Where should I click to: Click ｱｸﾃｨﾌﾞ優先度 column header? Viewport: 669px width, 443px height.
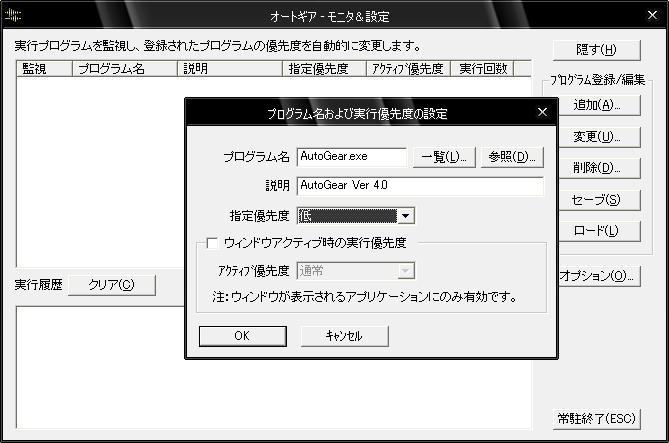click(x=408, y=69)
